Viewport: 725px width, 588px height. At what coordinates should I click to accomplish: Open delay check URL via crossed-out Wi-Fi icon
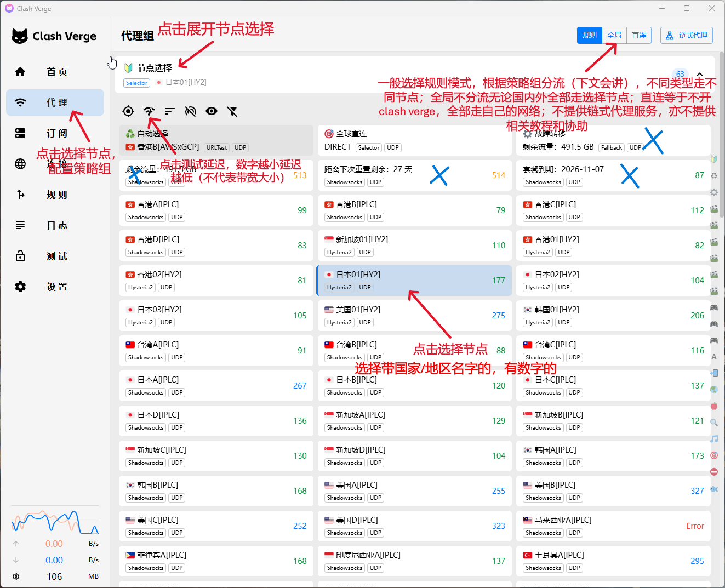tap(191, 111)
